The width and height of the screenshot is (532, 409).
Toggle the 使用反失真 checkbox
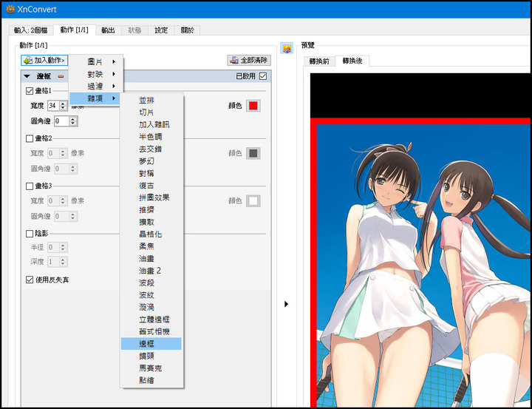tap(30, 280)
